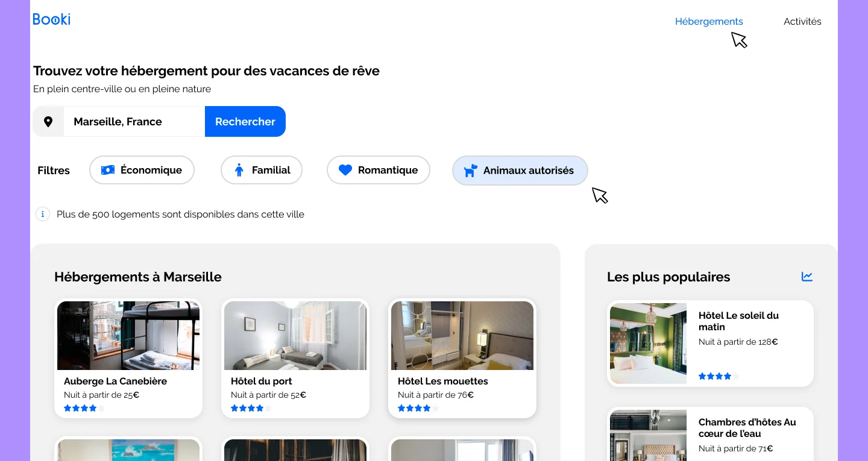Click Chambres d'hôtes Au cœur de l'eau title
Screen dimensions: 868x461
(x=747, y=428)
